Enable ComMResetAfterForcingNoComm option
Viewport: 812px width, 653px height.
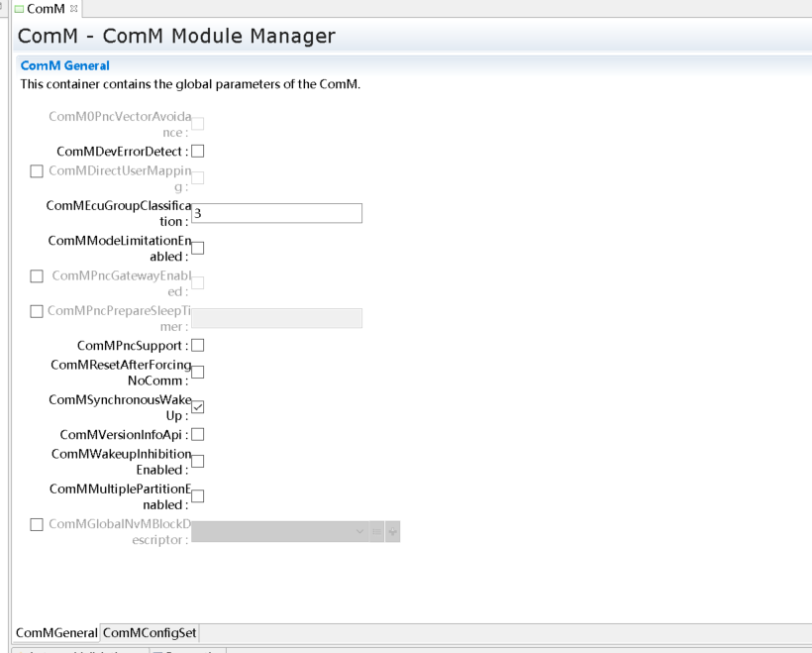(x=198, y=373)
